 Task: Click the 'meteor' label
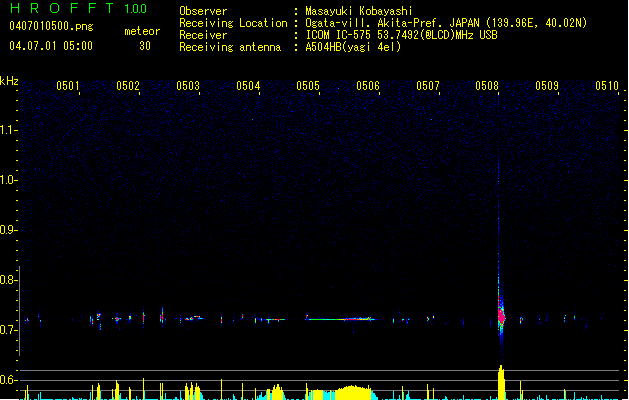click(x=142, y=31)
